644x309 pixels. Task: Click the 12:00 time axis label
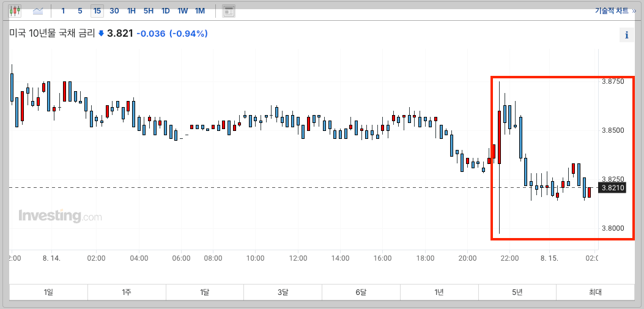[x=298, y=258]
